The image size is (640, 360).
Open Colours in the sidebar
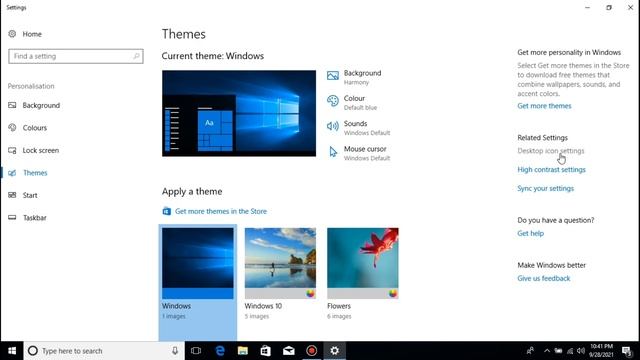(x=27, y=128)
